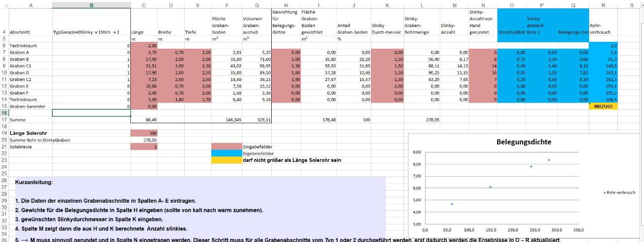Select the 'Belegungsdichte' chart title

pos(523,142)
